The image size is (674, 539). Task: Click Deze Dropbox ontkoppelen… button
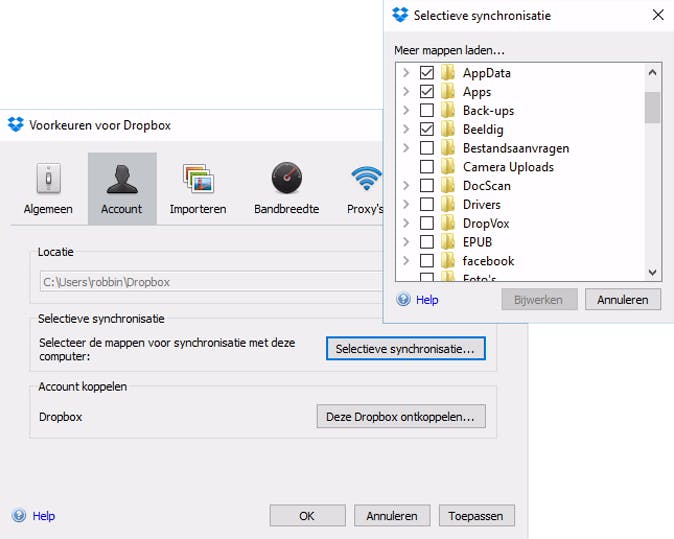[401, 416]
